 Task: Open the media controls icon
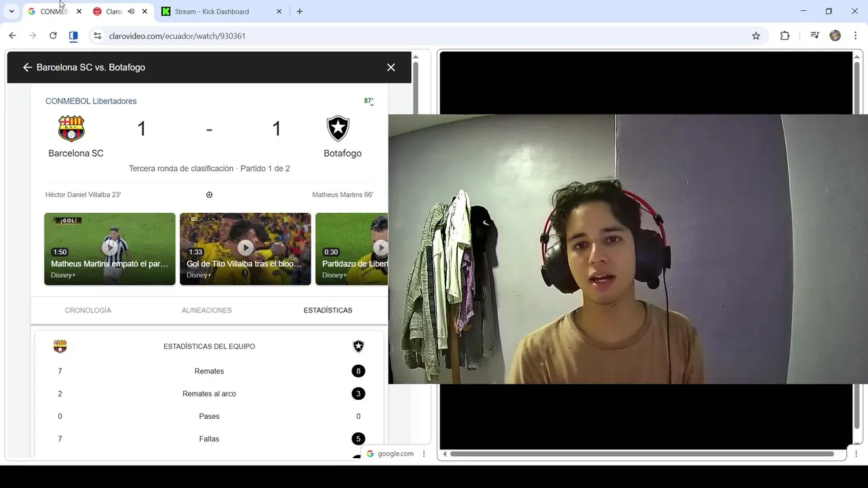[x=814, y=36]
